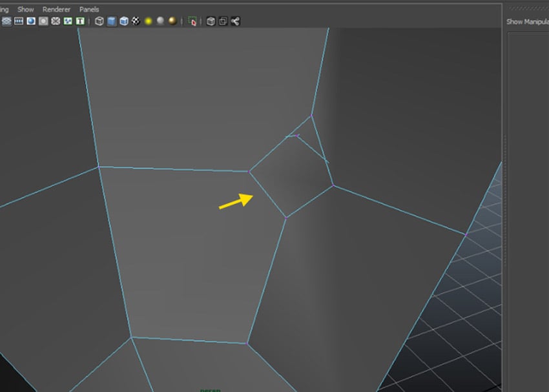Select the Smooth Shade All icon
Screen dimensions: 549x392
(x=112, y=21)
